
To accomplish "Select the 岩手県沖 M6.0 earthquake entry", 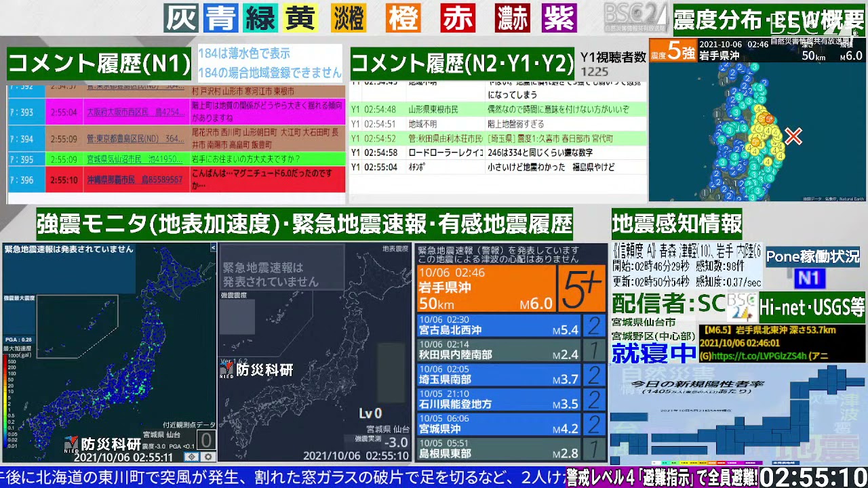I will [486, 289].
